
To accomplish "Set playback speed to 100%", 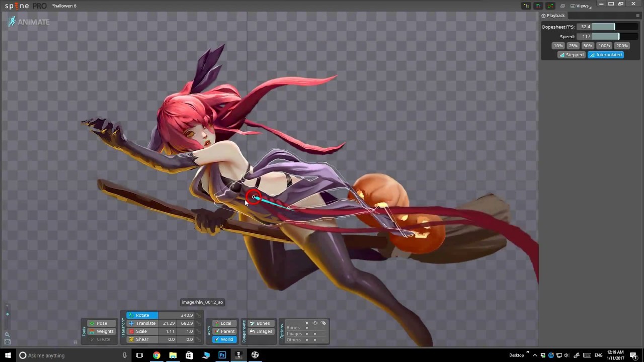I will point(604,46).
